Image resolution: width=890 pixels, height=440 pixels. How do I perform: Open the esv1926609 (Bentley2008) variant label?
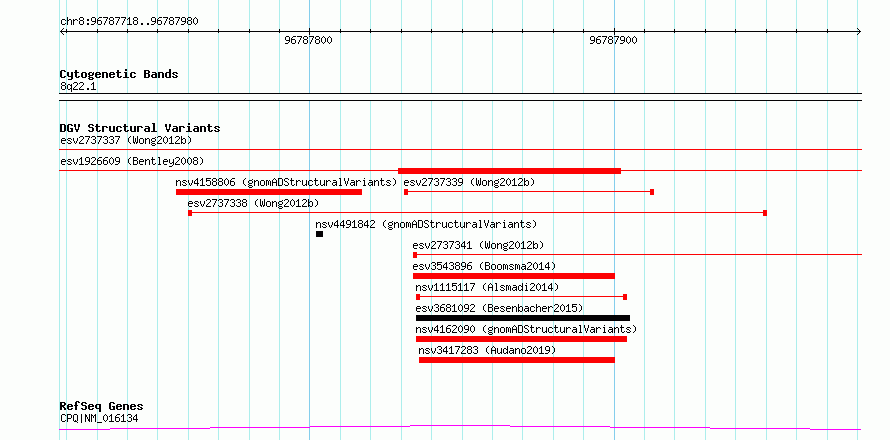pyautogui.click(x=132, y=161)
